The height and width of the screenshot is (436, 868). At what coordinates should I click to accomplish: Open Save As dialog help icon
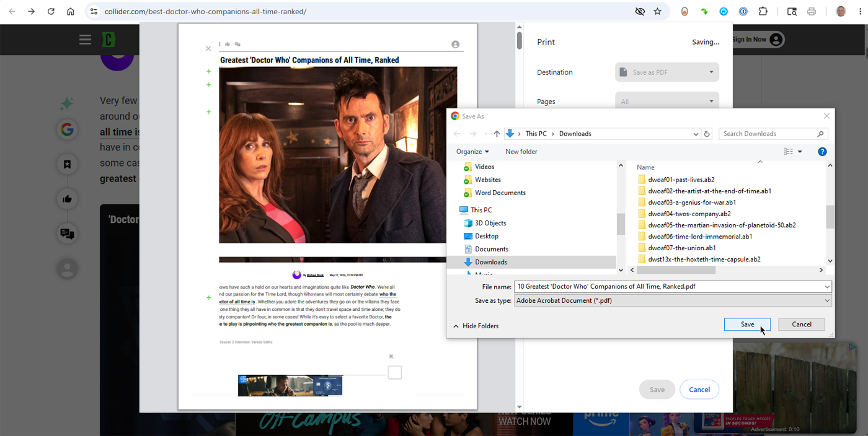[x=822, y=152]
